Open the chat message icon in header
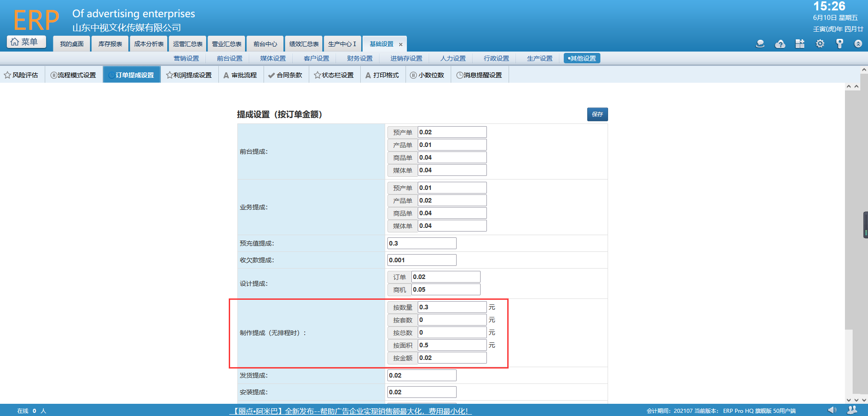Viewport: 868px width, 416px height. pyautogui.click(x=760, y=44)
